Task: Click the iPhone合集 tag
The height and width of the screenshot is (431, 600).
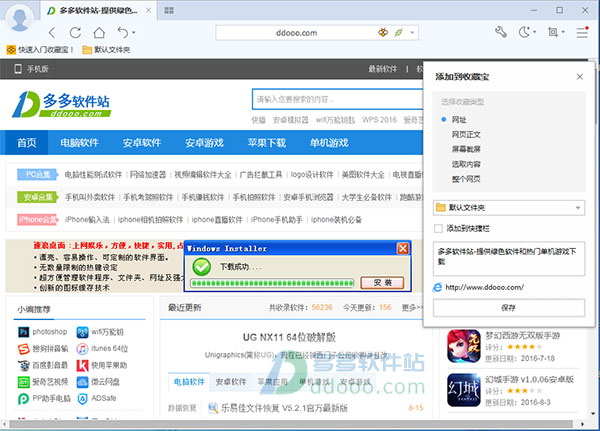Action: tap(37, 220)
